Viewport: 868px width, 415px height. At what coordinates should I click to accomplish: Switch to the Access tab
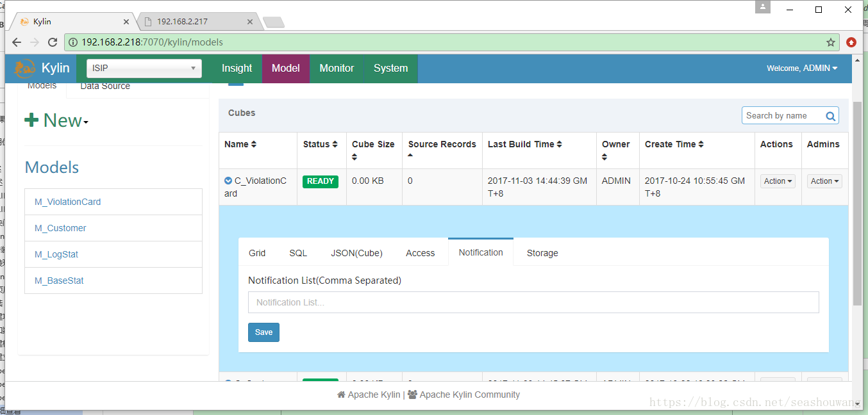coord(421,253)
